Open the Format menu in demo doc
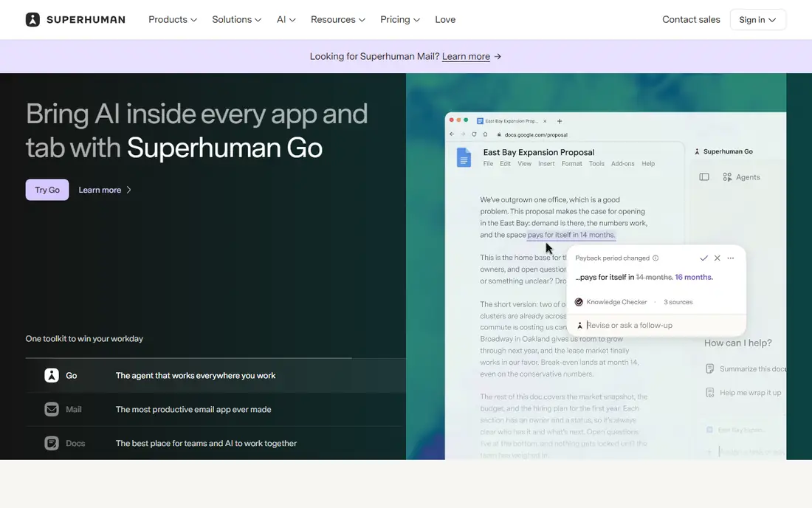The height and width of the screenshot is (508, 812). (x=571, y=164)
